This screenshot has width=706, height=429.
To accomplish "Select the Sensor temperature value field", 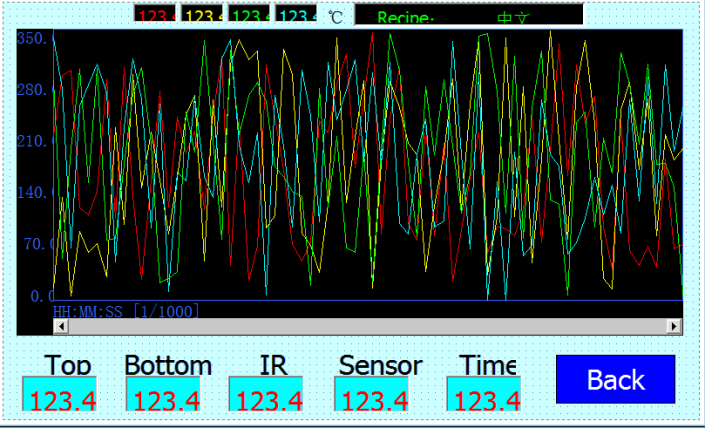I will pos(373,396).
